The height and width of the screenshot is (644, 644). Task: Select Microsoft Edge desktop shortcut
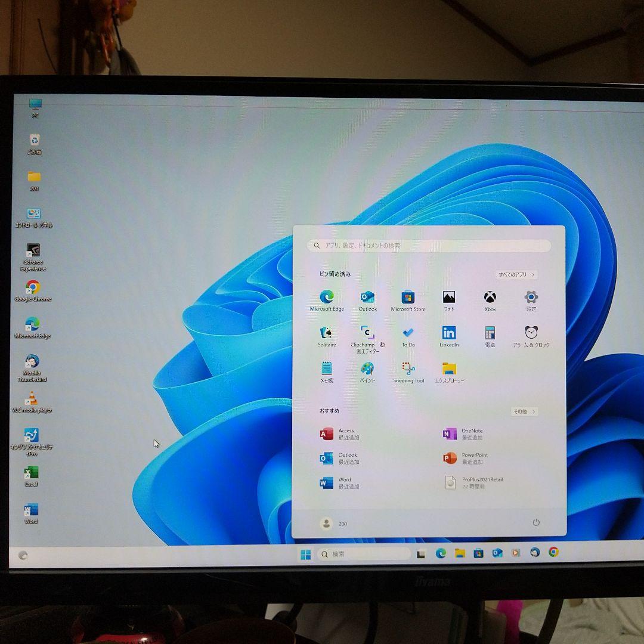point(32,328)
